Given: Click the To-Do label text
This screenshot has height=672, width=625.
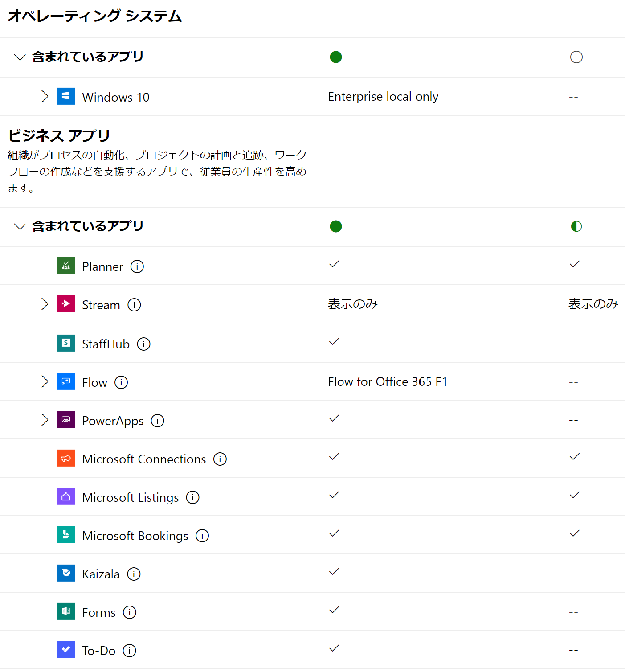Looking at the screenshot, I should pos(99,651).
